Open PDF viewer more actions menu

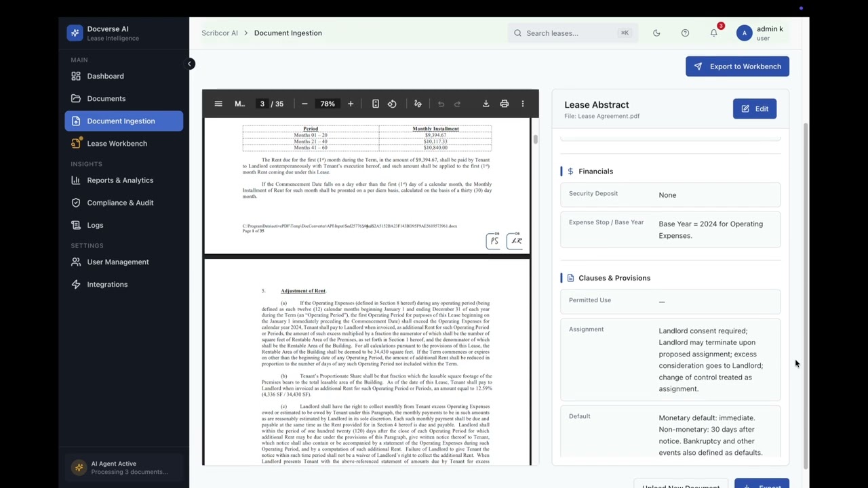point(522,104)
